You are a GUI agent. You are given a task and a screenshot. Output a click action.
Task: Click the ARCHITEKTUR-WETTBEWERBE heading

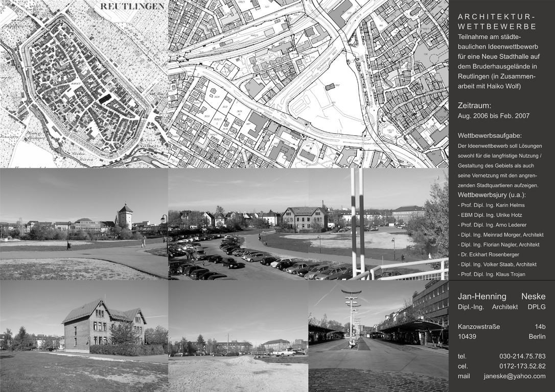pos(497,22)
